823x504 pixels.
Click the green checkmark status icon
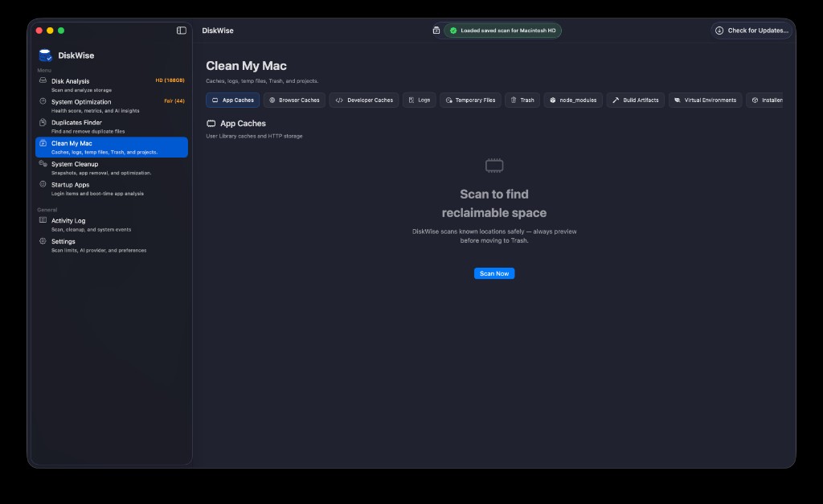coord(453,31)
